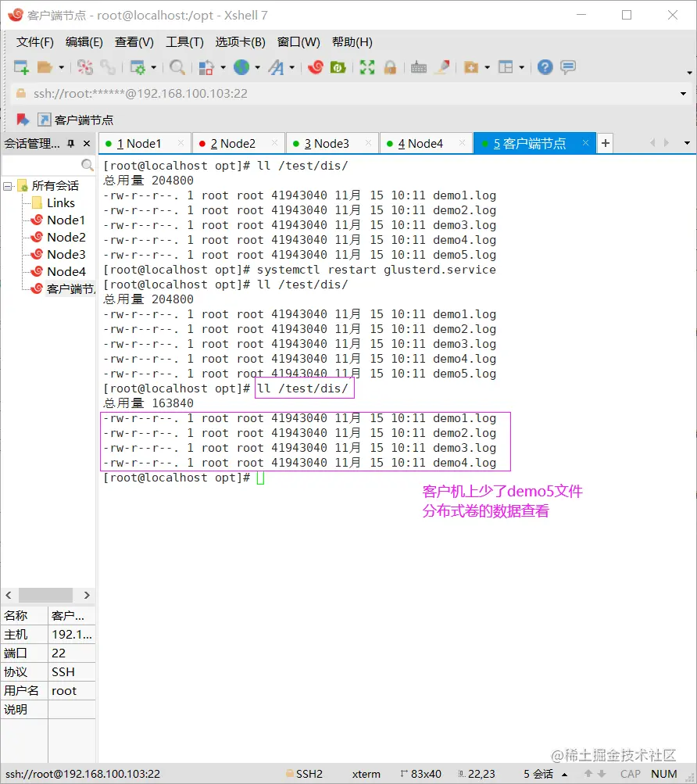Click the file transfer toolbar icon
The width and height of the screenshot is (697, 784).
[206, 67]
